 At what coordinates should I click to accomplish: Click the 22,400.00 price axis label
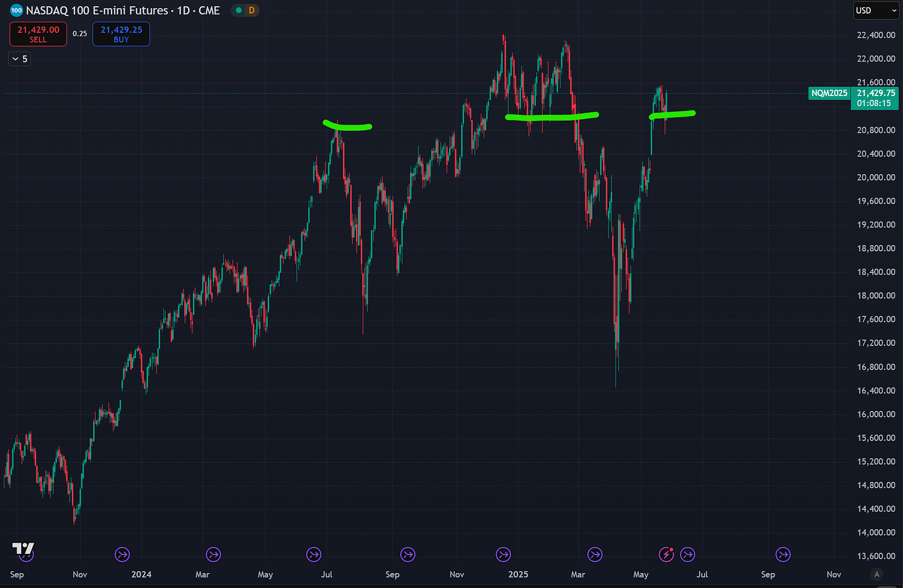click(x=876, y=35)
